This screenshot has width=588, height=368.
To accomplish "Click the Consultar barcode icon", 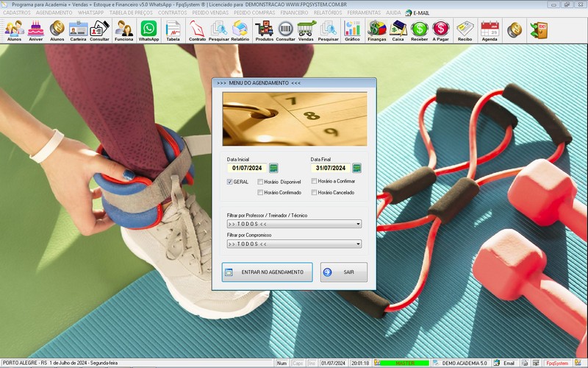I will (285, 30).
